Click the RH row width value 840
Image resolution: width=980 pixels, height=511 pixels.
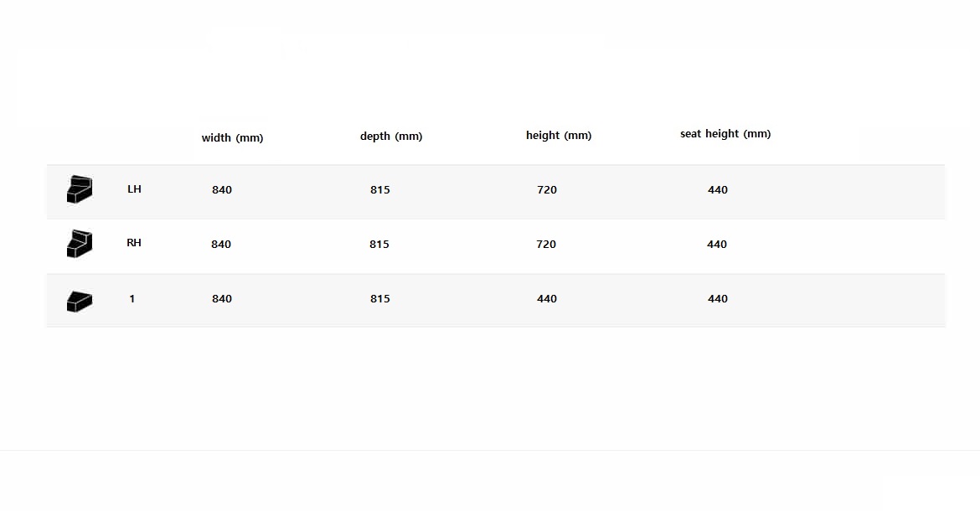(x=222, y=245)
